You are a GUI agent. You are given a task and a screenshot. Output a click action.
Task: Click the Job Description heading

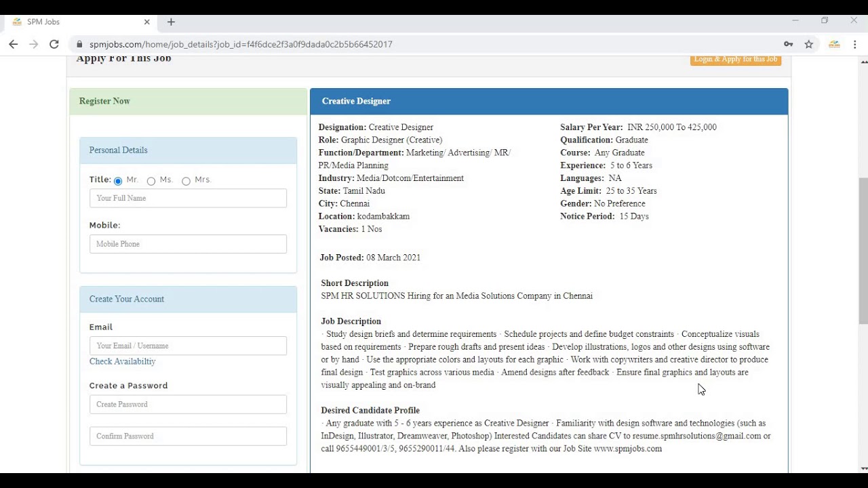click(351, 321)
